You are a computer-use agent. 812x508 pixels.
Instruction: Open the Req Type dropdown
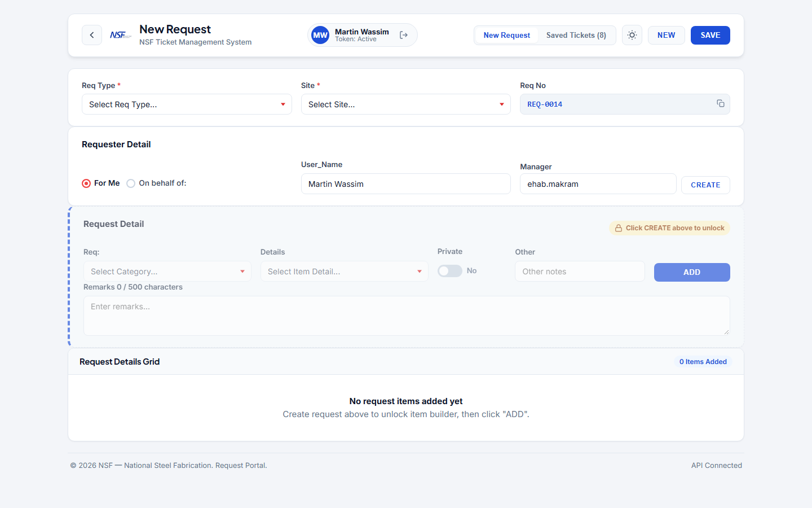187,104
